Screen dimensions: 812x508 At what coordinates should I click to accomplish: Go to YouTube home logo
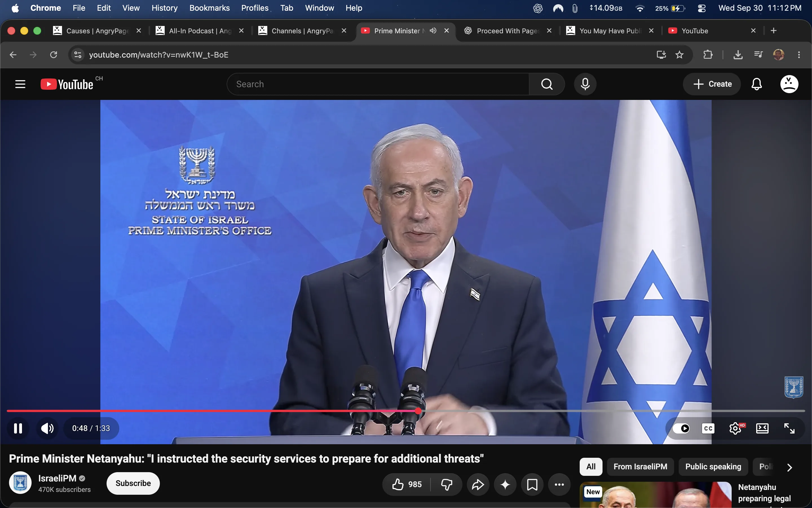tap(67, 84)
